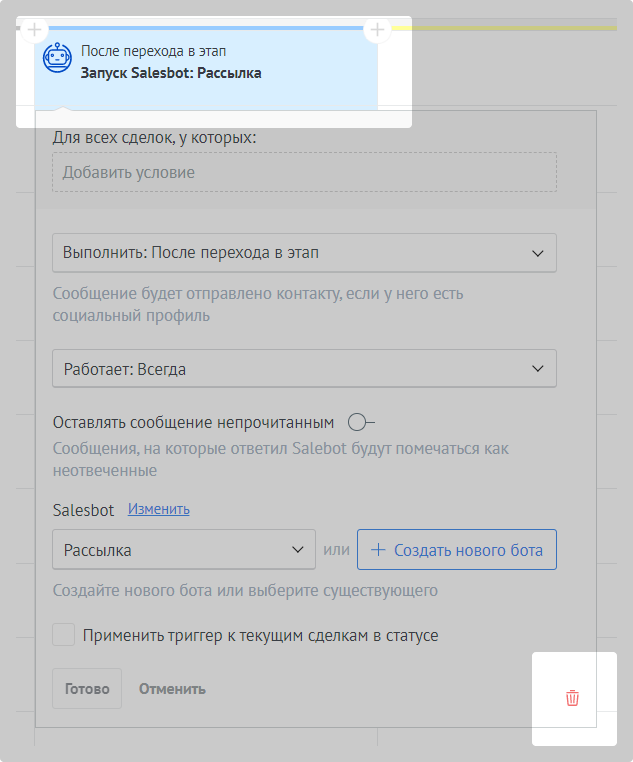Image resolution: width=633 pixels, height=762 pixels.
Task: Open the 'Выполнить: После перехода в этап' dropdown
Action: (304, 253)
